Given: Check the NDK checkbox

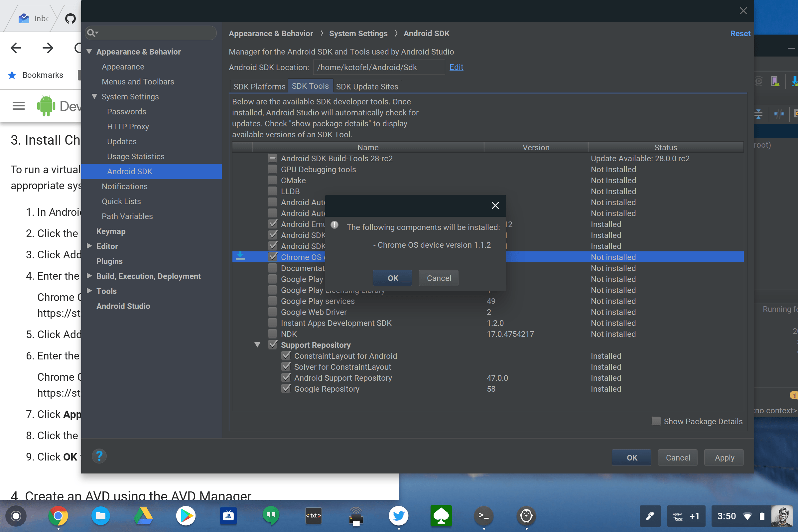Looking at the screenshot, I should [x=272, y=334].
